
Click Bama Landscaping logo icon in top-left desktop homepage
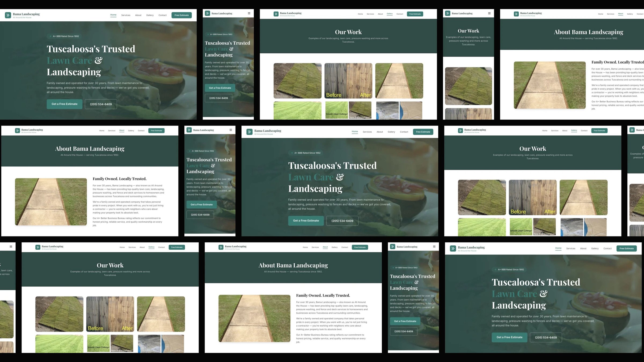point(8,15)
